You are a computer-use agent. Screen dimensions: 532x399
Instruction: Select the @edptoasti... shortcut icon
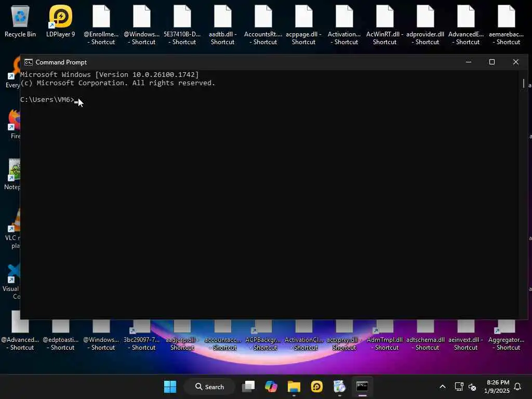(60, 335)
